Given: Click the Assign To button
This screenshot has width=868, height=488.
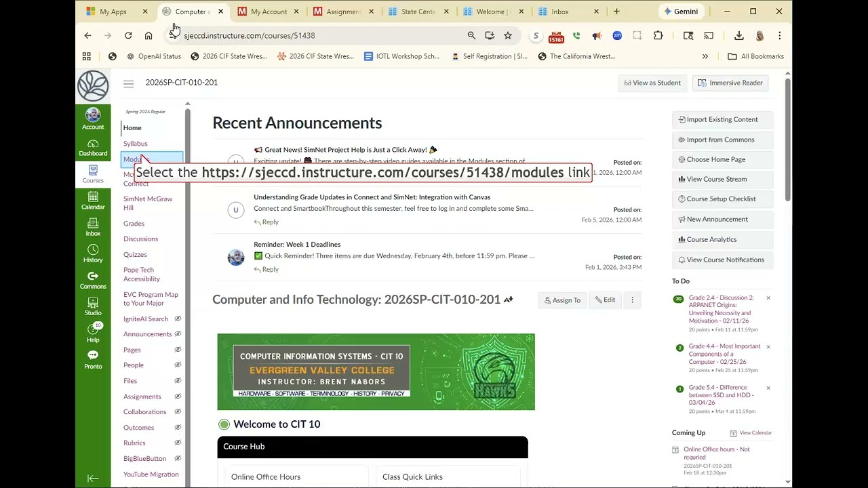Looking at the screenshot, I should [563, 300].
